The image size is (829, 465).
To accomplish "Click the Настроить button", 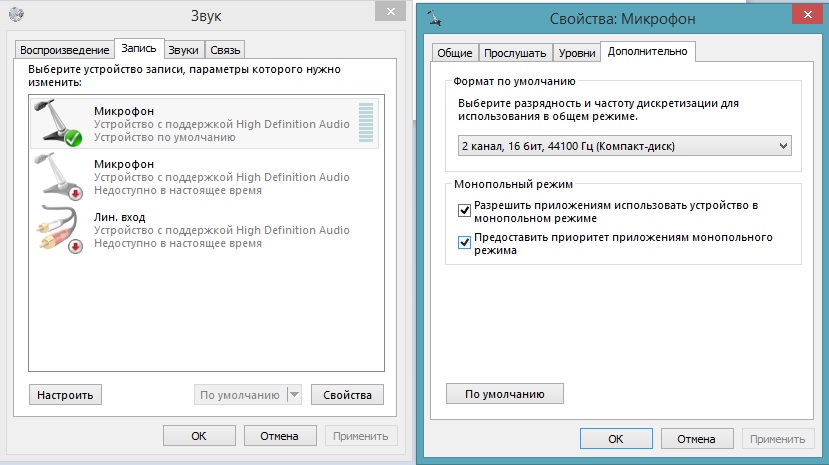I will click(x=65, y=395).
